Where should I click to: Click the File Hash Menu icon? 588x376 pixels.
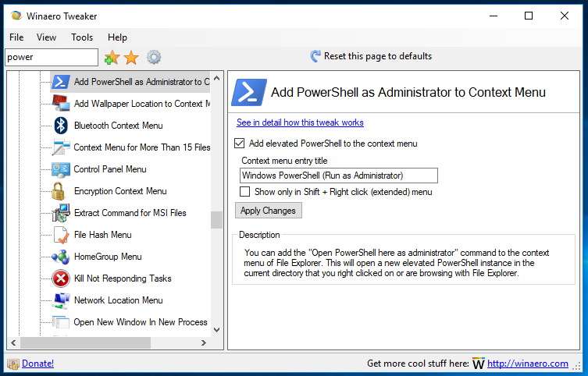tap(61, 235)
